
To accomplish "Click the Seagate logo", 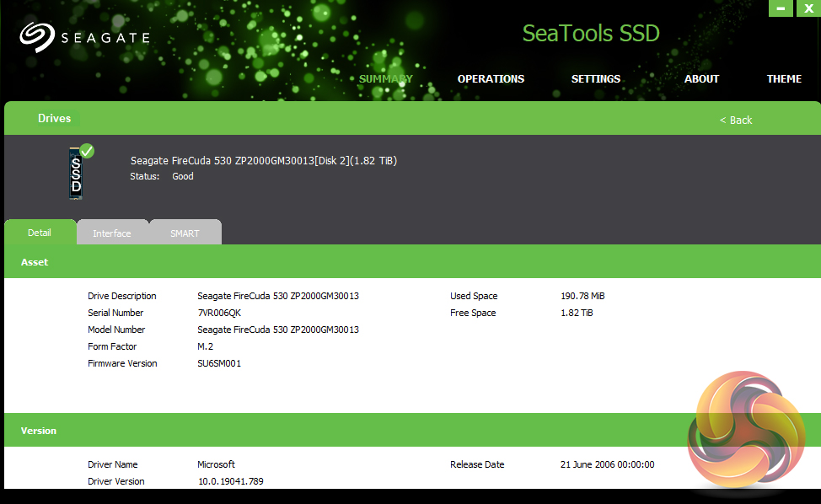I will coord(84,37).
